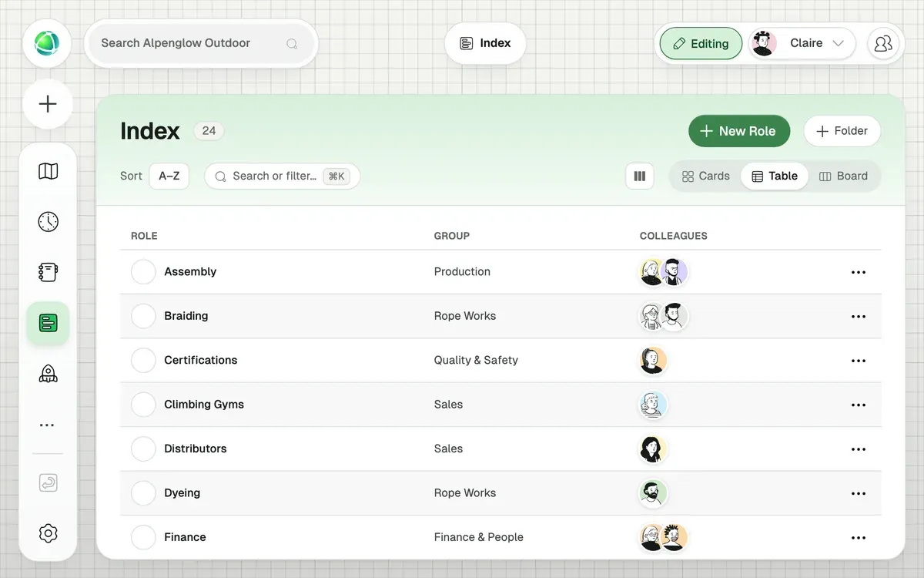Open the clock history icon in sidebar
This screenshot has height=578, width=924.
(x=48, y=222)
